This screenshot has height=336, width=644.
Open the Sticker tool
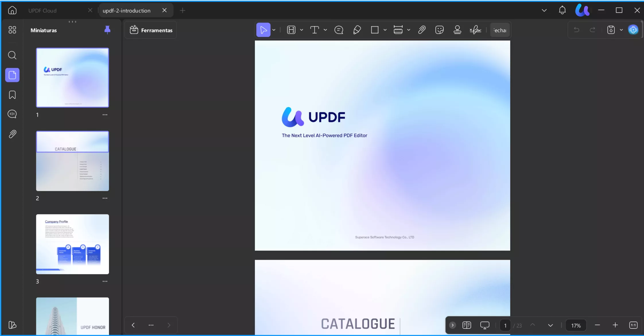[x=440, y=30]
